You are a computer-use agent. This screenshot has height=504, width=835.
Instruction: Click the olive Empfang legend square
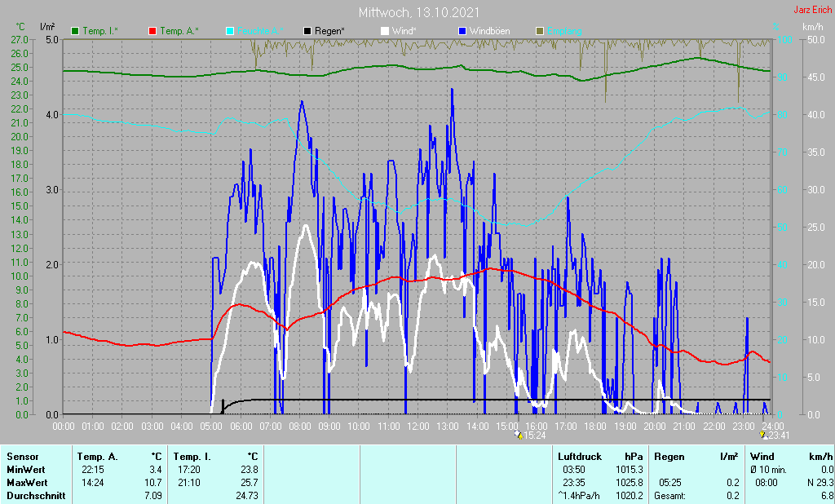tap(540, 31)
